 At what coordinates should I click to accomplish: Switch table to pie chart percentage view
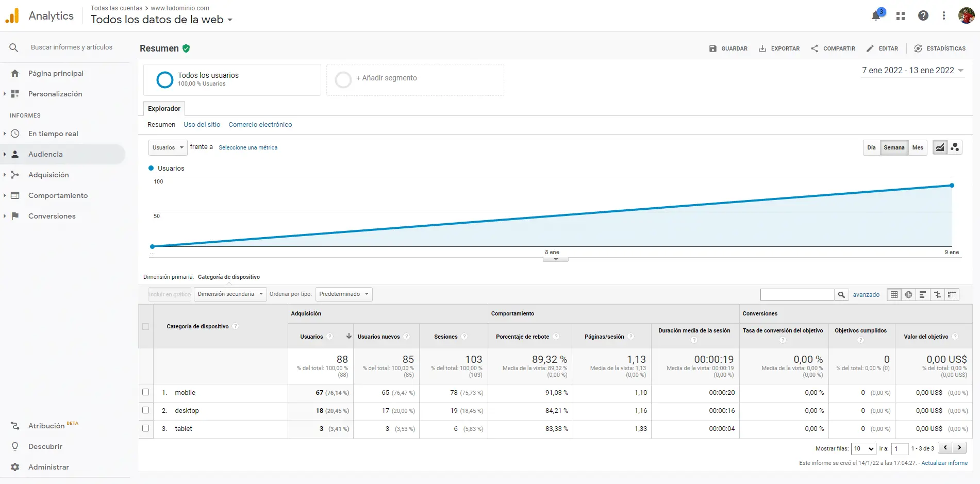coord(908,294)
